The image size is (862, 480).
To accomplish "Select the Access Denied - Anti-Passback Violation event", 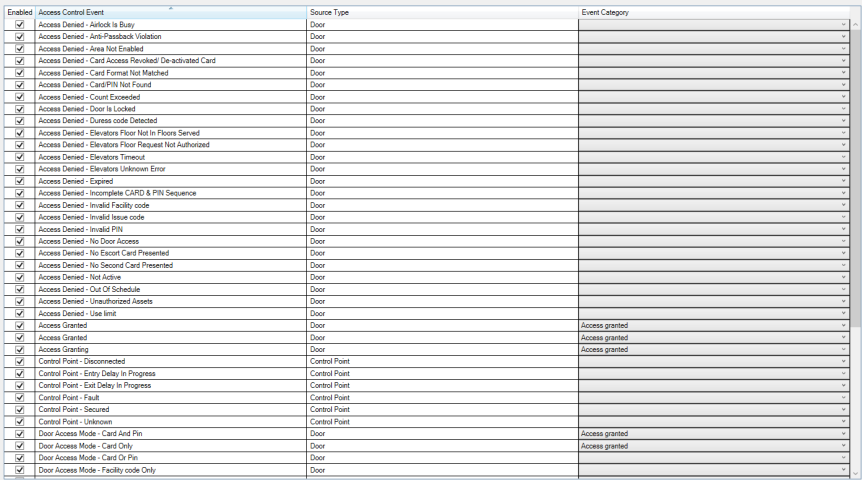I will click(170, 37).
